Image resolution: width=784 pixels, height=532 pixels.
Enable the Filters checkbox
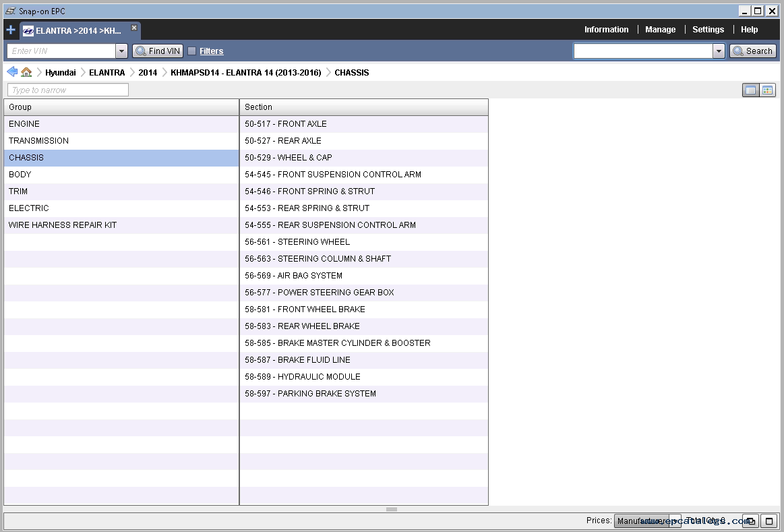coord(191,51)
